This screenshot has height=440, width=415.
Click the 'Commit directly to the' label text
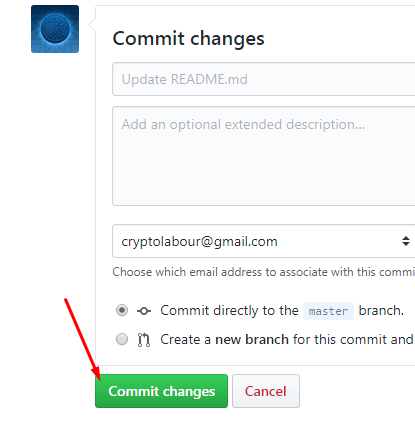coord(229,311)
